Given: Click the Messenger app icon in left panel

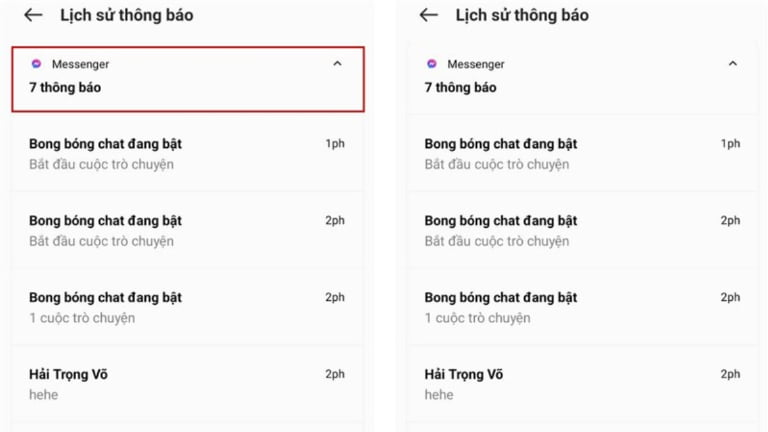Looking at the screenshot, I should (x=36, y=64).
